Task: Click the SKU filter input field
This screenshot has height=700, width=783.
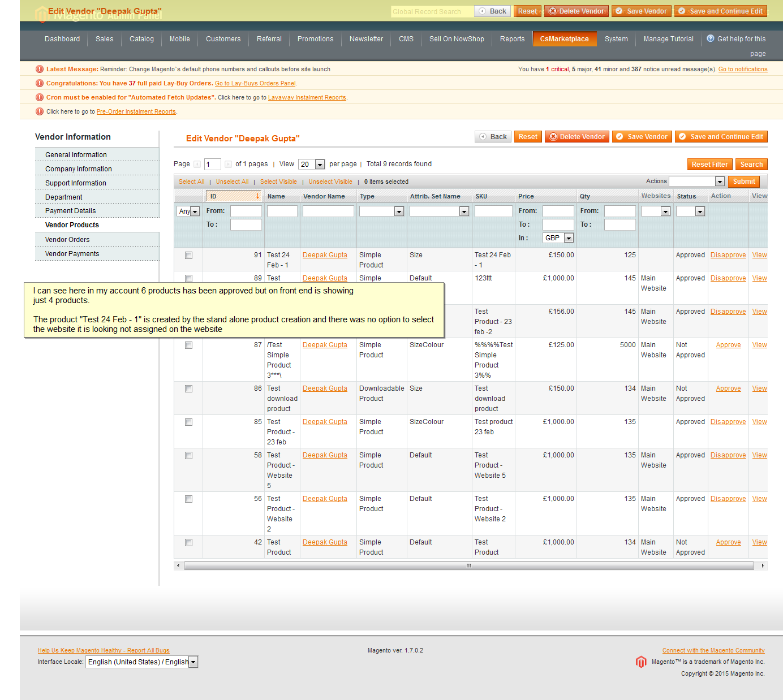Action: [x=493, y=211]
